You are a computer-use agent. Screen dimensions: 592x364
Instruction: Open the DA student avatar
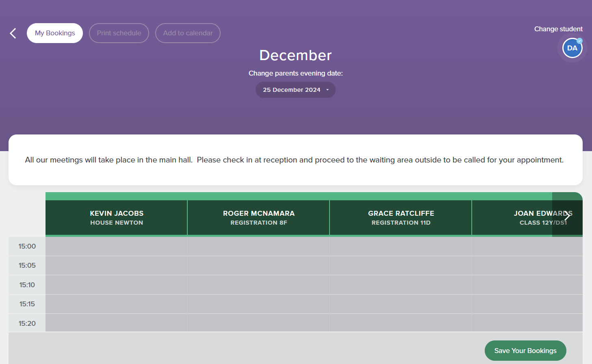(572, 48)
